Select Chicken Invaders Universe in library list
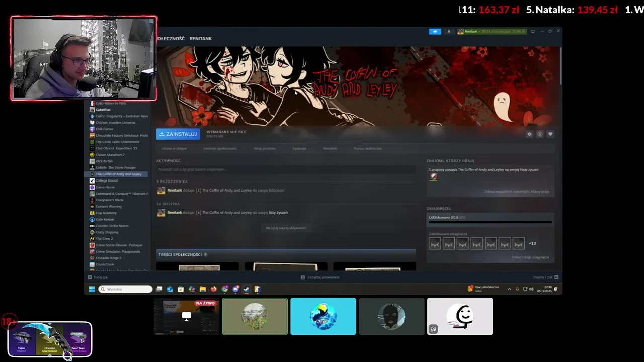This screenshot has width=644, height=362. click(115, 123)
